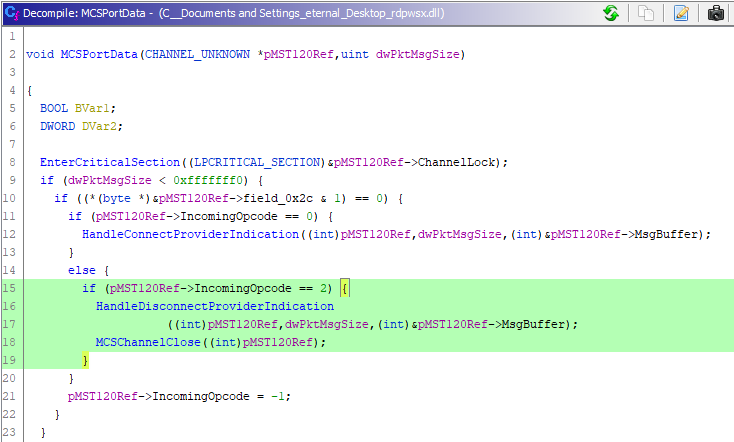Click the Ghidra decompile window logo icon

pyautogui.click(x=12, y=13)
